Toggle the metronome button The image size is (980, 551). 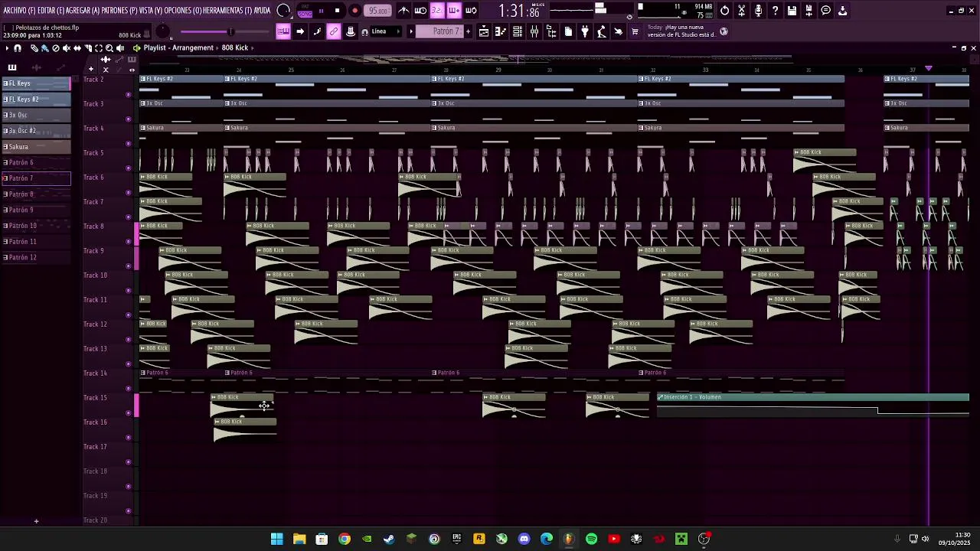[405, 11]
